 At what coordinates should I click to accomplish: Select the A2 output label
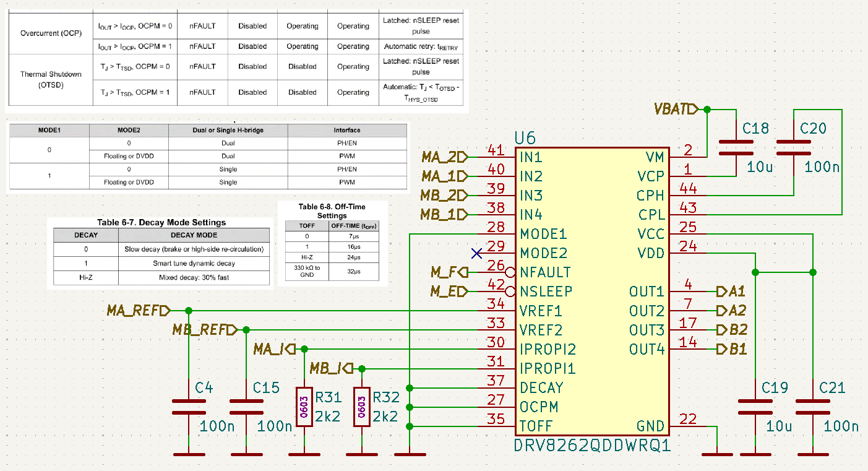pyautogui.click(x=731, y=310)
